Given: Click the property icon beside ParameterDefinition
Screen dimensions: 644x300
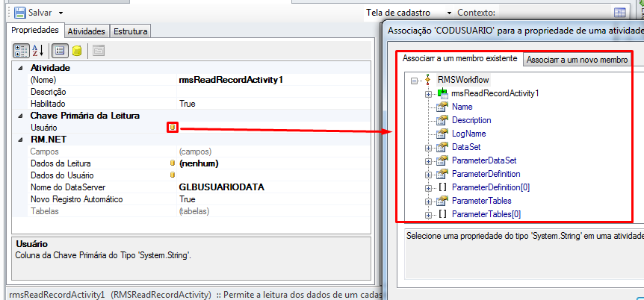Looking at the screenshot, I should (x=442, y=174).
